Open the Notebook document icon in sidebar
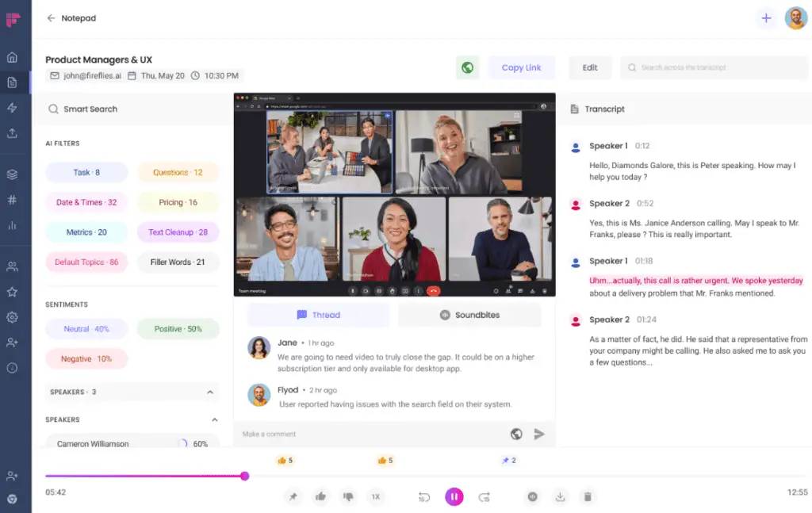This screenshot has width=812, height=513. point(12,82)
